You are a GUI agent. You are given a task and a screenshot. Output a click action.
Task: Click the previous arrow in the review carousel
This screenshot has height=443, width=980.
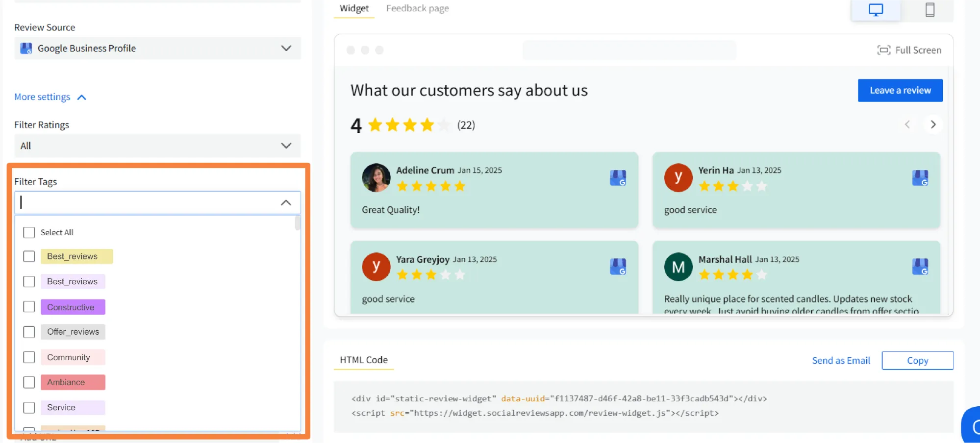pos(907,124)
